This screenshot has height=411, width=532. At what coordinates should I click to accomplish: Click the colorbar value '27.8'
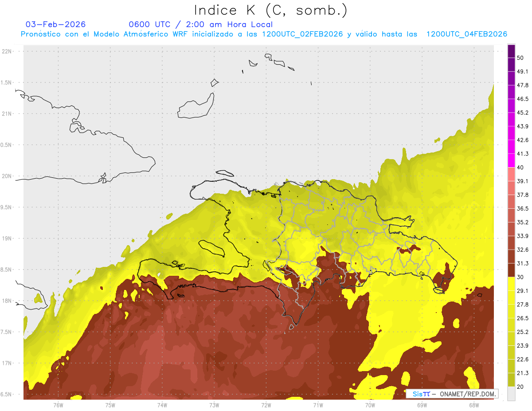[x=522, y=305]
